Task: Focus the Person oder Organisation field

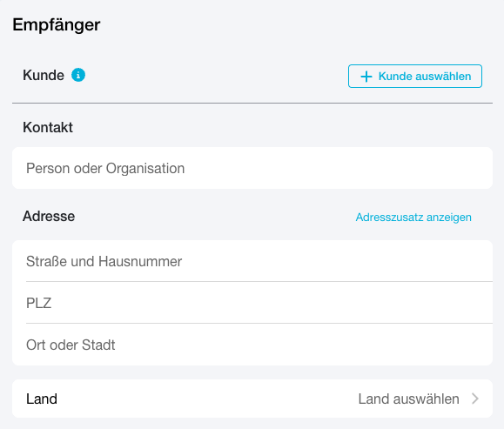Action: pos(252,168)
